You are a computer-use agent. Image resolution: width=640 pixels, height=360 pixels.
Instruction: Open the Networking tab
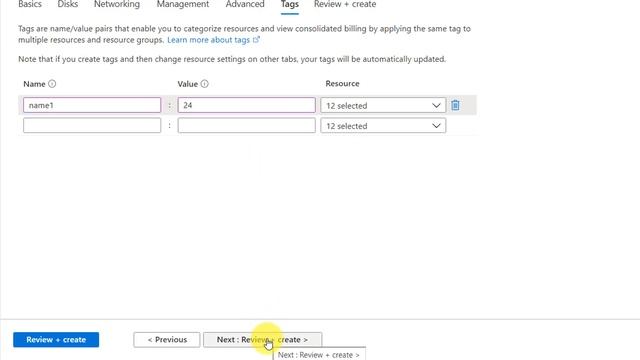(117, 4)
